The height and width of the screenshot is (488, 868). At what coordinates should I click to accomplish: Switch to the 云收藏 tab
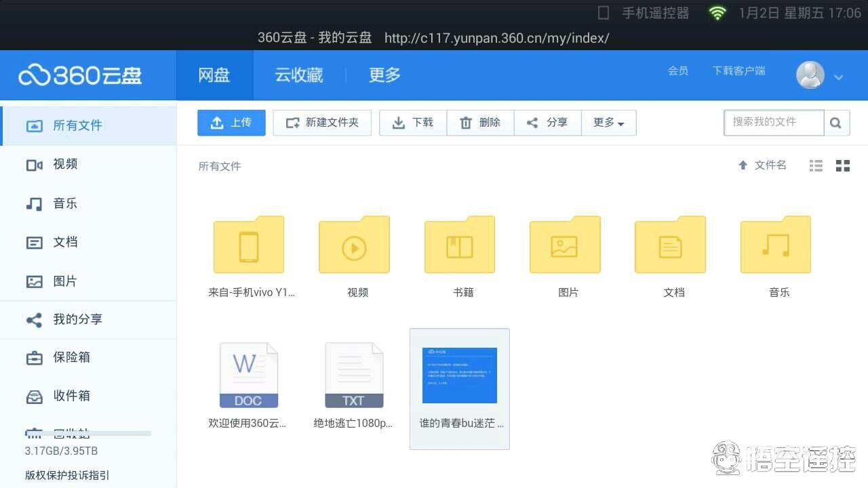point(299,75)
